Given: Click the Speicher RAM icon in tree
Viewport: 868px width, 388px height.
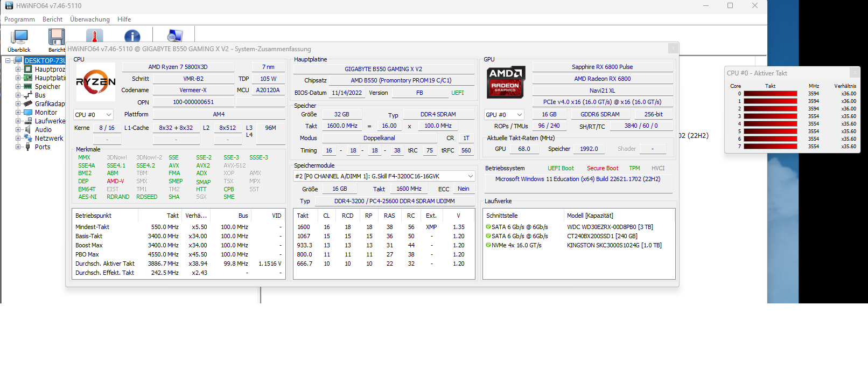Looking at the screenshot, I should 28,86.
